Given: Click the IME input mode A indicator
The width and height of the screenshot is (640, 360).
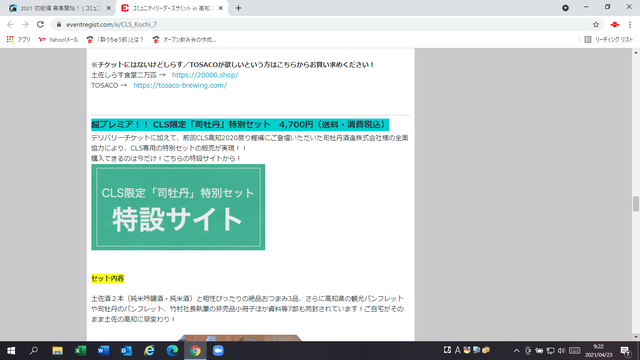Looking at the screenshot, I should [458, 350].
